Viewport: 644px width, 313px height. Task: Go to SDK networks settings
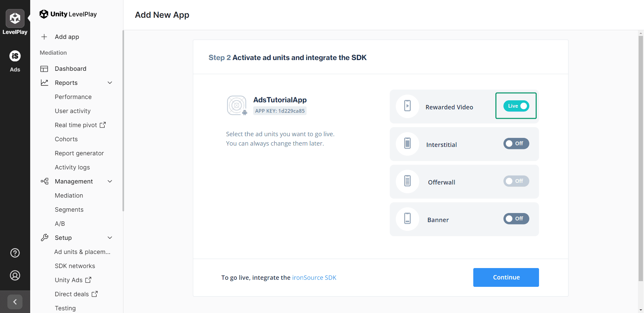75,266
